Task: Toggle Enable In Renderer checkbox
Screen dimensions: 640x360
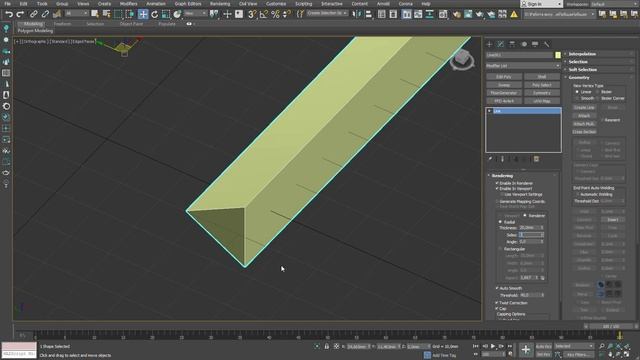Action: click(497, 183)
